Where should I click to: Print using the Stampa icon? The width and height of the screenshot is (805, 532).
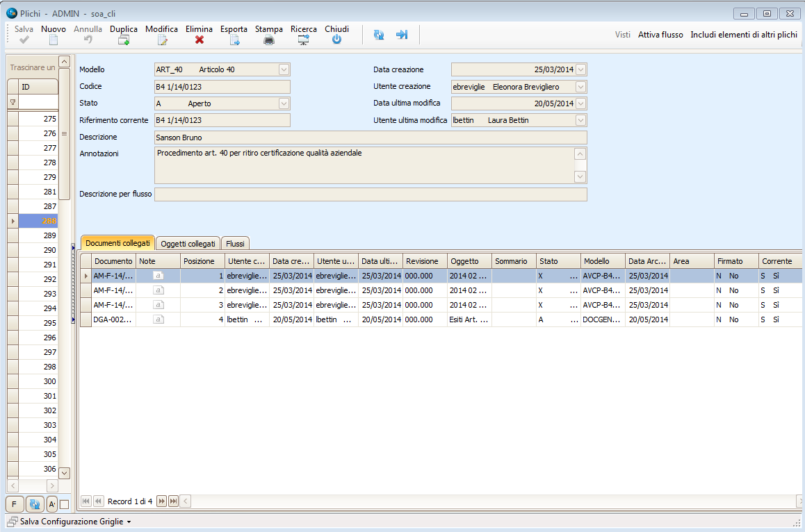[268, 40]
